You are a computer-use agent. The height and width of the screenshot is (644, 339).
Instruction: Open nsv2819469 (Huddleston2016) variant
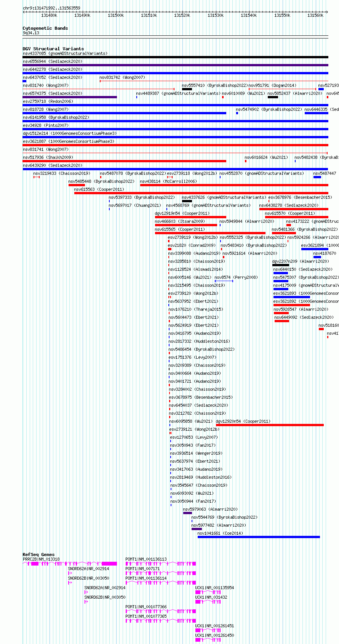(201, 477)
